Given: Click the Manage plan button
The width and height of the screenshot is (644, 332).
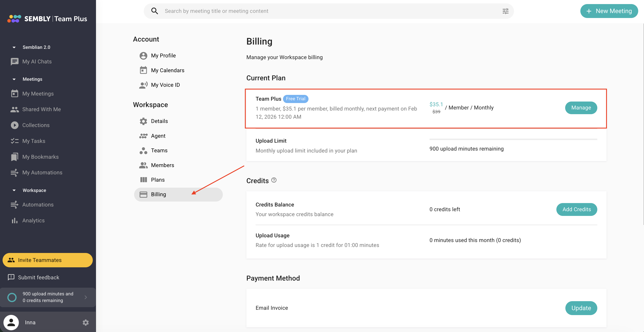Looking at the screenshot, I should pos(581,108).
